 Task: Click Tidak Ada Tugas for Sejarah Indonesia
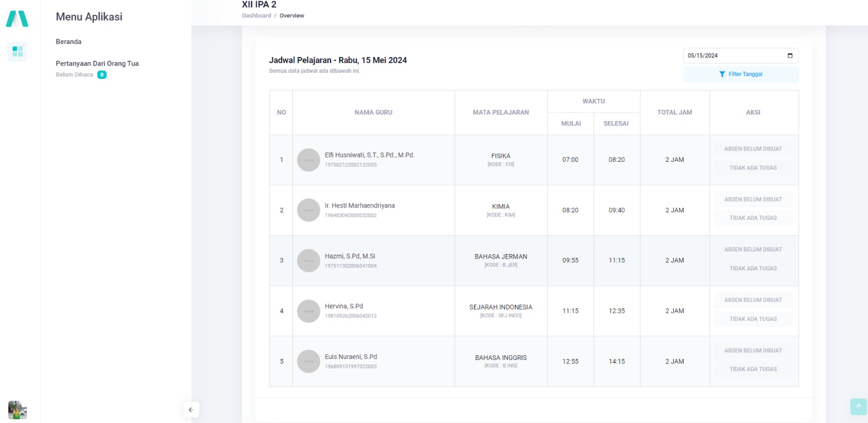[x=753, y=319]
